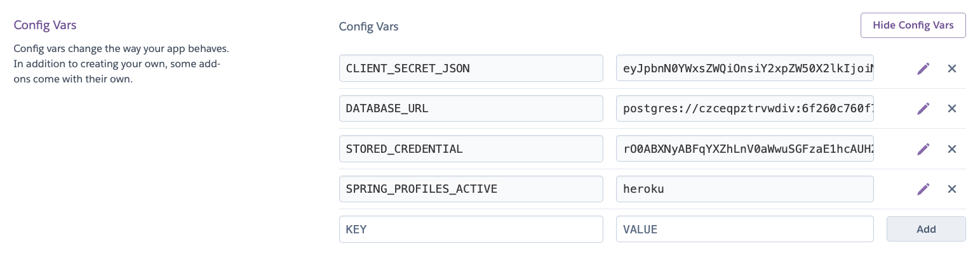Hide Config Vars button
The height and width of the screenshot is (253, 980).
click(x=913, y=25)
